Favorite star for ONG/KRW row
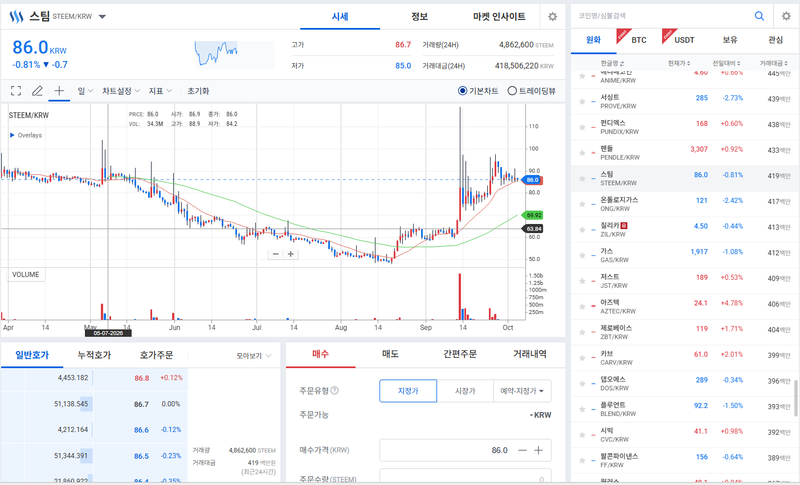Screen dimensions: 800x485 coord(582,204)
